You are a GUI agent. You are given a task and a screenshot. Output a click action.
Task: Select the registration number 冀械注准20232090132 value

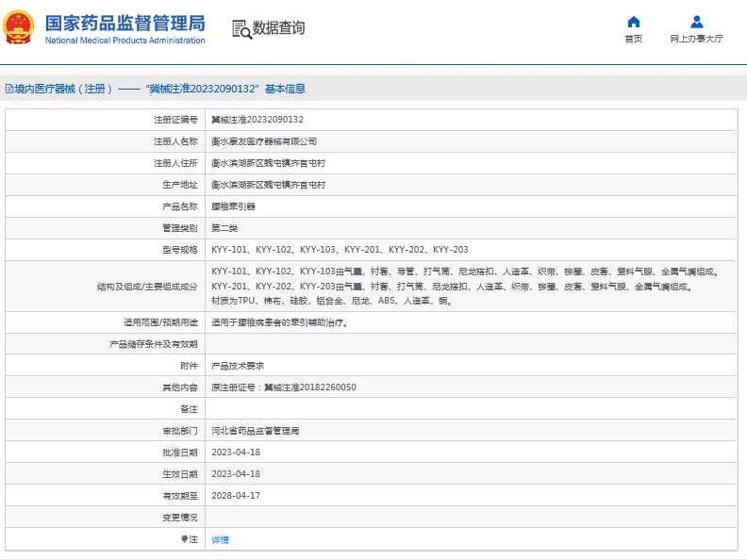tap(257, 120)
